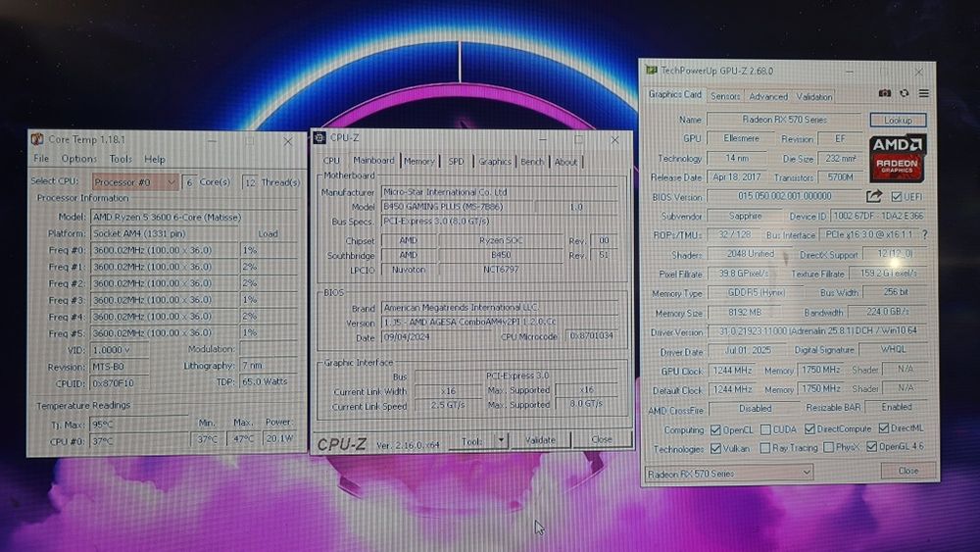Click Freq #0 value in Core Temp
Viewport: 980px width, 552px height.
[x=165, y=250]
